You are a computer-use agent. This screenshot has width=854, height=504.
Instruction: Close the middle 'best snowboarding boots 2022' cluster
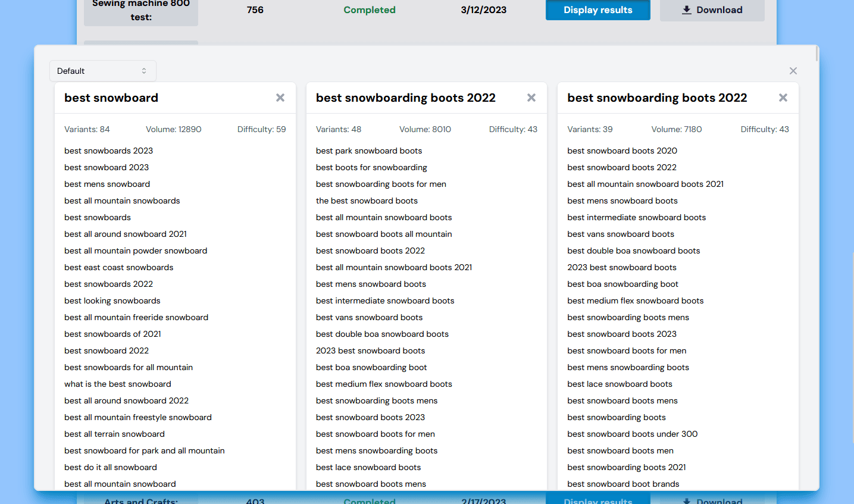(x=531, y=98)
